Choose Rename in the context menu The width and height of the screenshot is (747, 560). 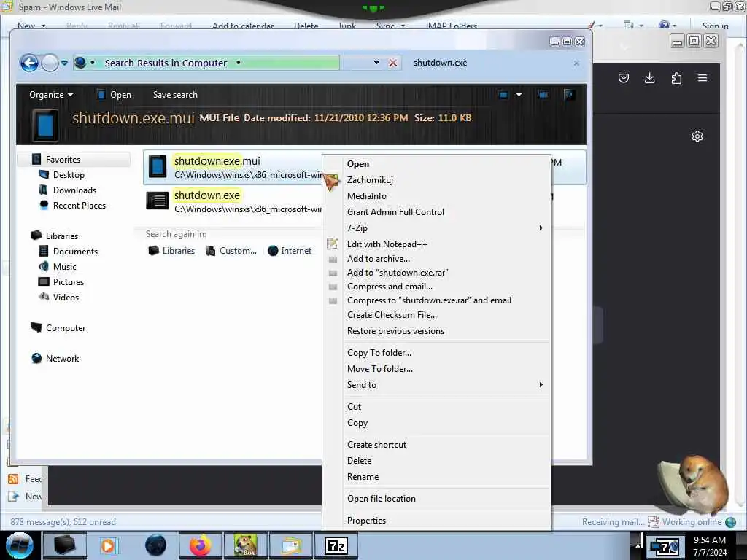click(437, 477)
